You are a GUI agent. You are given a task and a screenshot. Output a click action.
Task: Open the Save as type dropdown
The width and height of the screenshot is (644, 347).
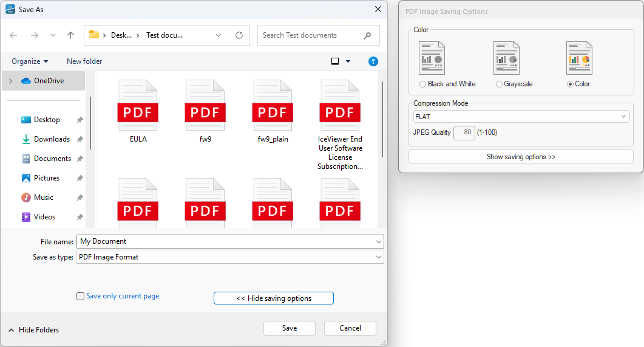(230, 257)
